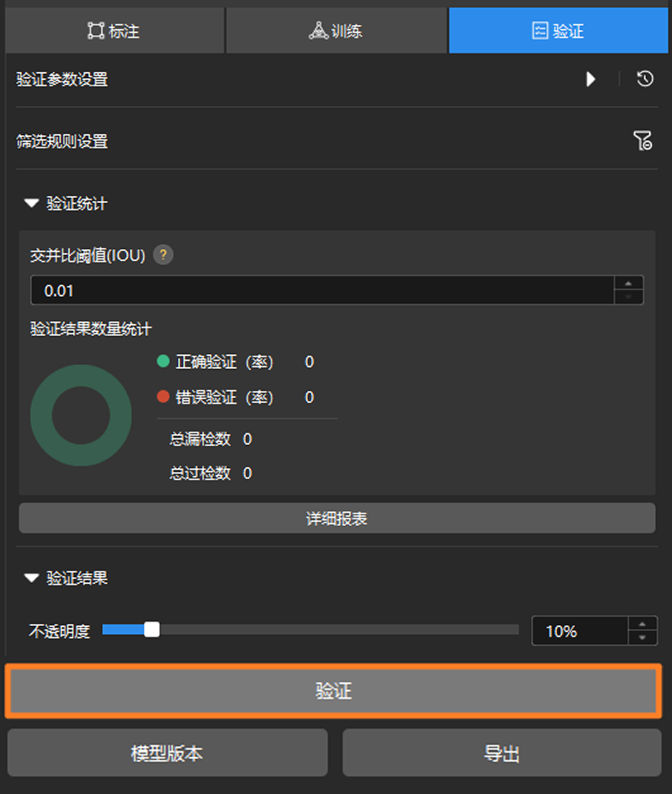Collapse the 验证结果 section

tap(31, 579)
